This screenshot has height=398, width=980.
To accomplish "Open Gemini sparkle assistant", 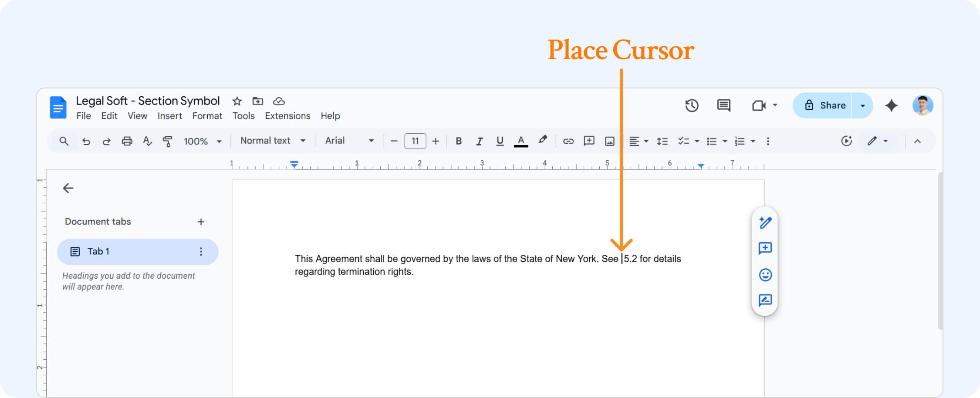I will coord(892,105).
